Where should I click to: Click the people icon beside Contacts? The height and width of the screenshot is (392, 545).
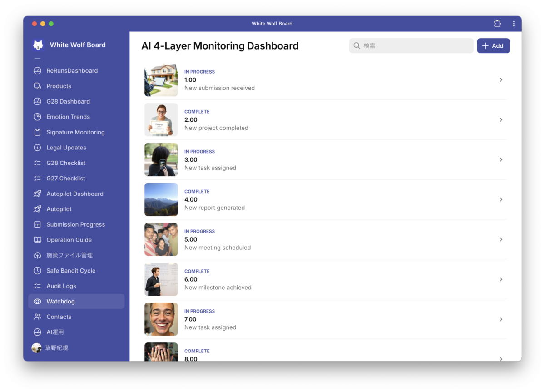pyautogui.click(x=38, y=317)
